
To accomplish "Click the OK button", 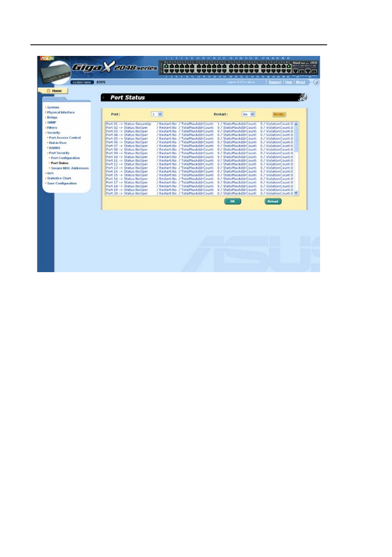I will (233, 201).
